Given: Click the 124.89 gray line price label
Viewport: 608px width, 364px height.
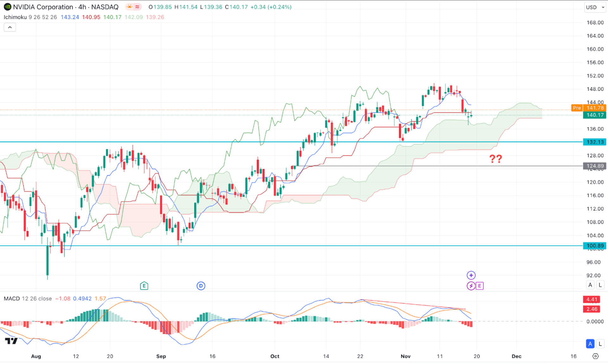Looking at the screenshot, I should point(595,166).
